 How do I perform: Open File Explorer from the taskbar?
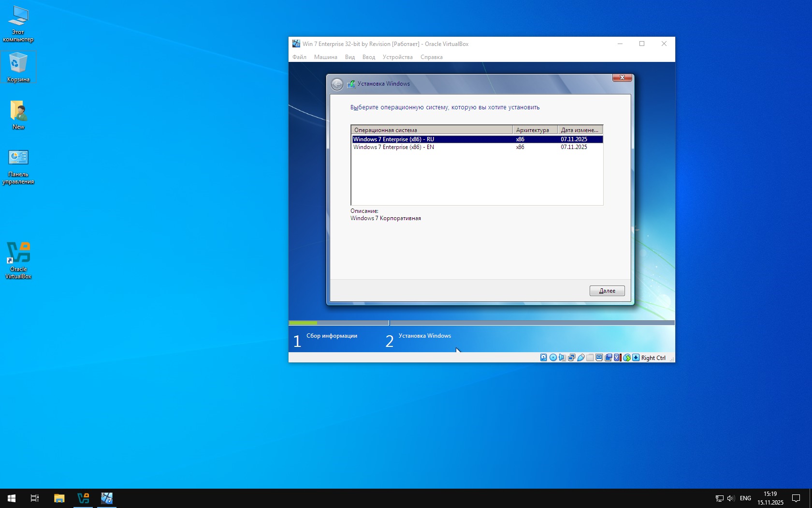59,498
